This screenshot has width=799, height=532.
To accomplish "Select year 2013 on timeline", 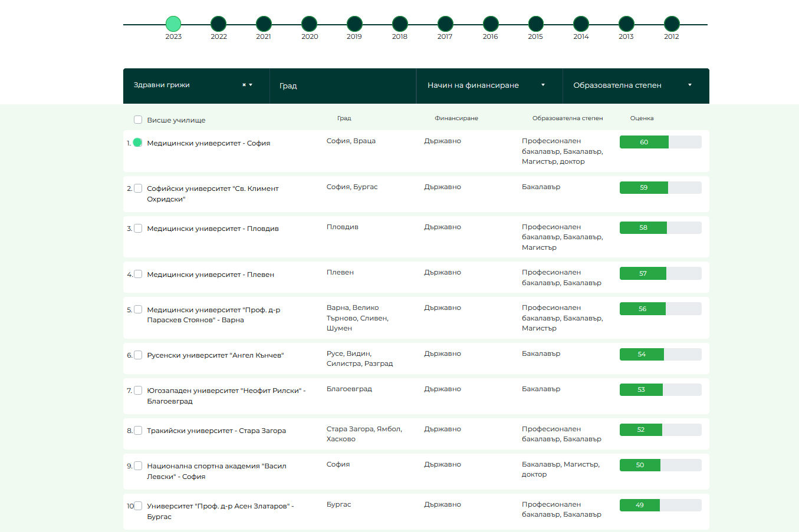I will (x=626, y=24).
